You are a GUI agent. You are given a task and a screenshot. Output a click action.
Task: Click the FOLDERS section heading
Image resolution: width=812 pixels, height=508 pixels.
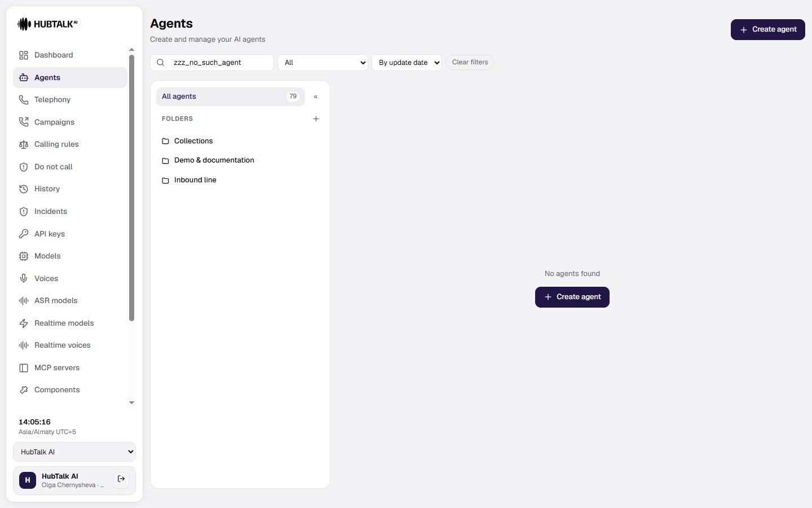pyautogui.click(x=177, y=119)
